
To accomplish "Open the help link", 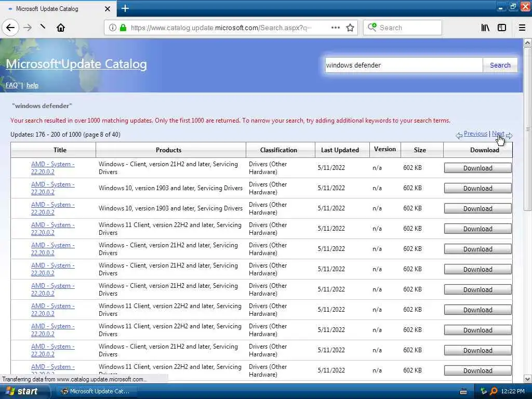I will click(x=32, y=85).
